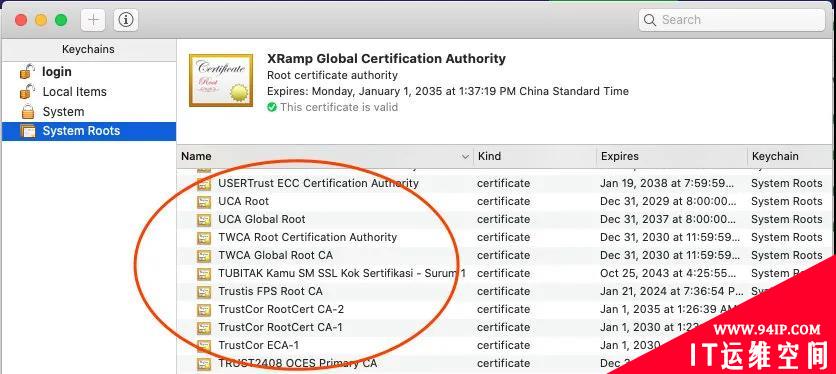Click "This certificate is valid" text
836x374 pixels.
tap(339, 107)
